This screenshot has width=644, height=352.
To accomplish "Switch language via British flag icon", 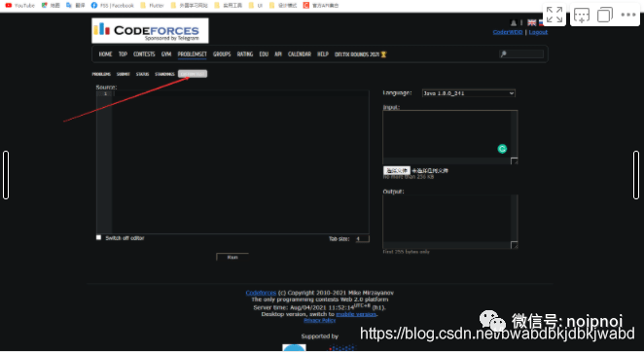I will click(532, 22).
